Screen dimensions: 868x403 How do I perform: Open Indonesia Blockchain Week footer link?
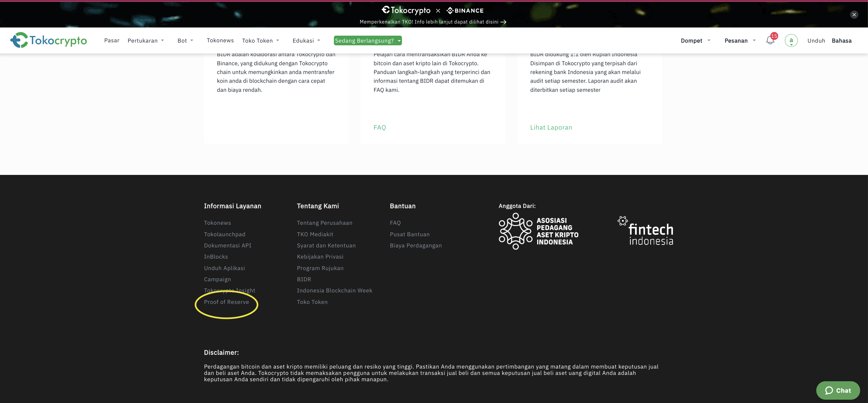(334, 291)
